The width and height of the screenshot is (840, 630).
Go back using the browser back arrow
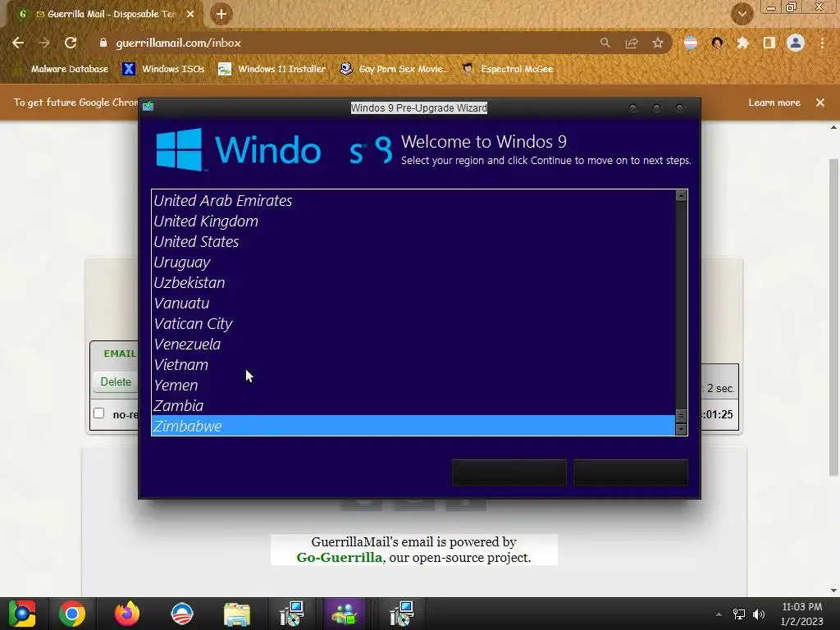18,43
